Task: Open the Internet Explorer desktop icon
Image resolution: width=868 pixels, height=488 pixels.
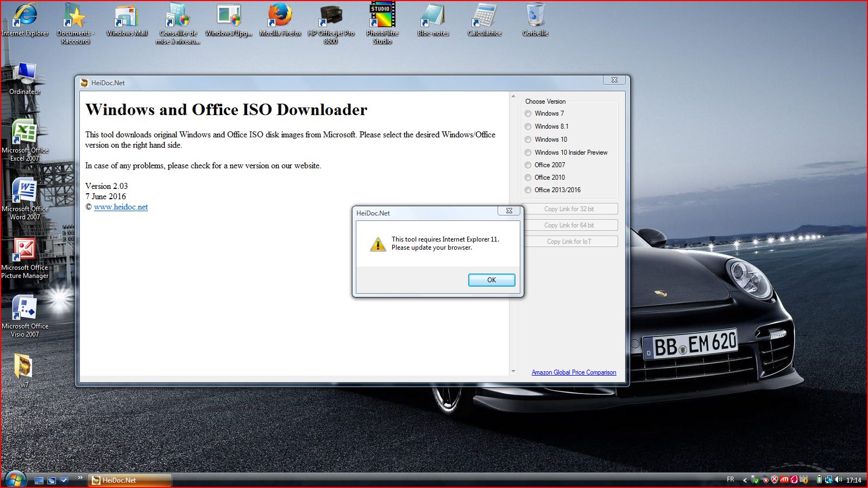Action: (x=24, y=17)
